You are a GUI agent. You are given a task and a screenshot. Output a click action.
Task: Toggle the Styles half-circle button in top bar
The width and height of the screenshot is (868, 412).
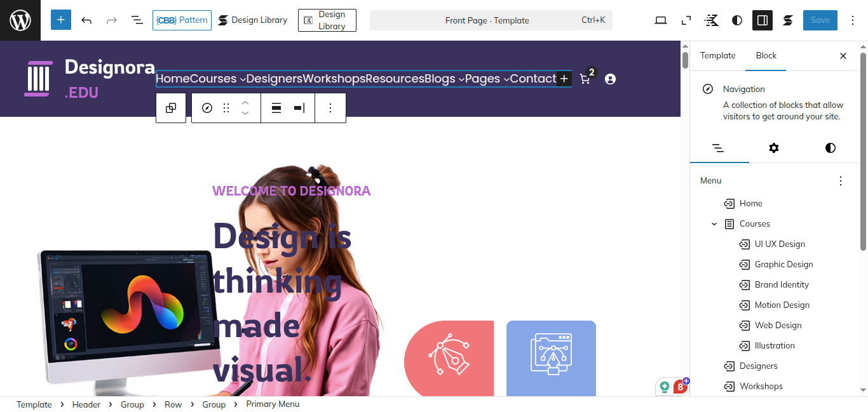pos(737,20)
